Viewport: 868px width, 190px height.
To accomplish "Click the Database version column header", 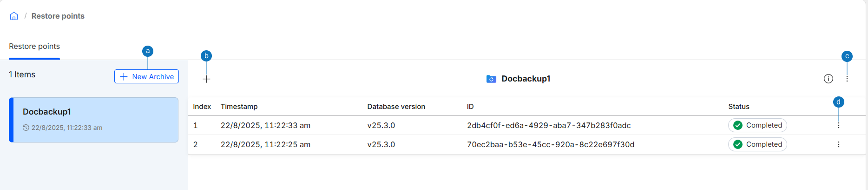I will click(396, 107).
